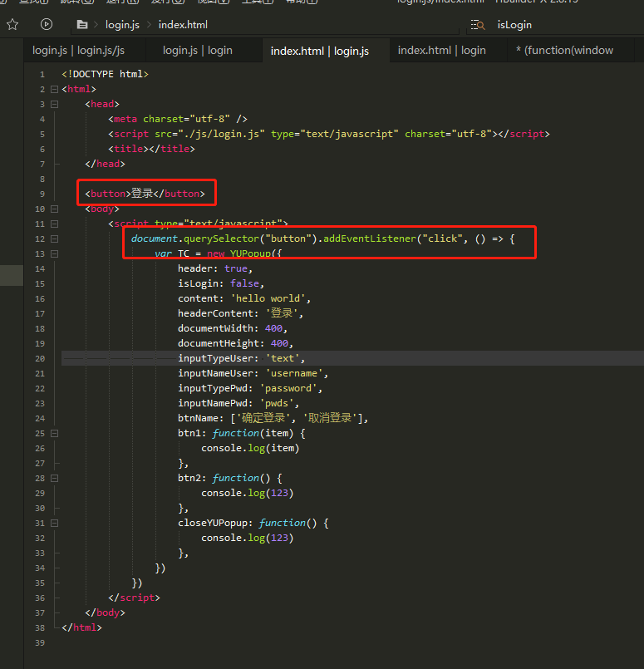Open the login.js breadcrumb segment
This screenshot has height=669, width=644.
point(122,25)
